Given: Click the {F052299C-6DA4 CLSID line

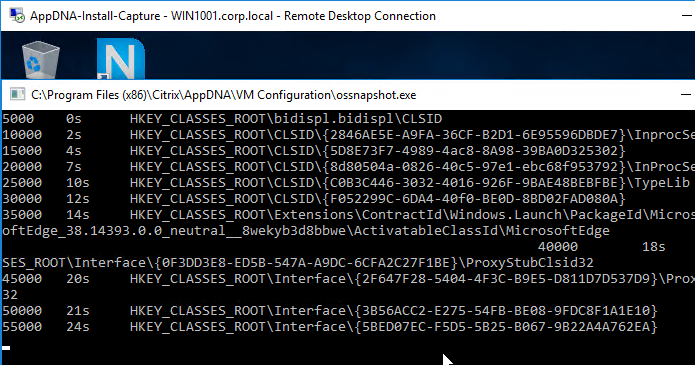Looking at the screenshot, I should [x=313, y=199].
